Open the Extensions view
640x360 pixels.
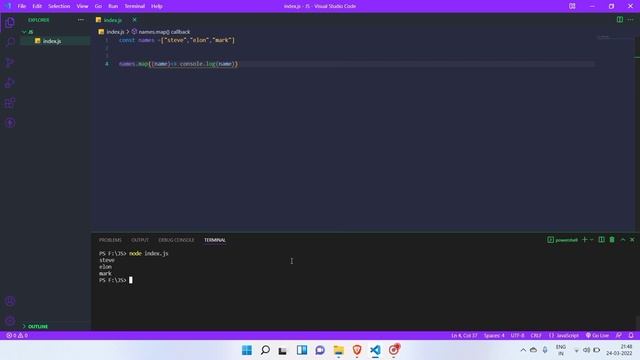tap(10, 103)
